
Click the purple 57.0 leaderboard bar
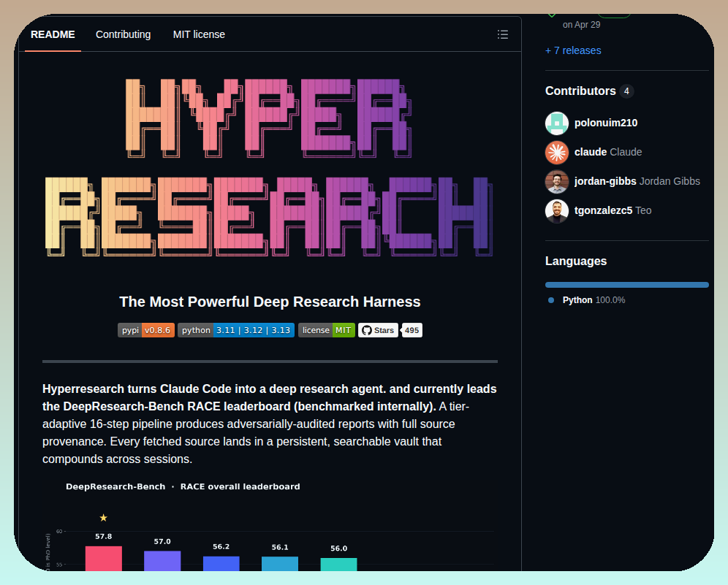coord(162,561)
